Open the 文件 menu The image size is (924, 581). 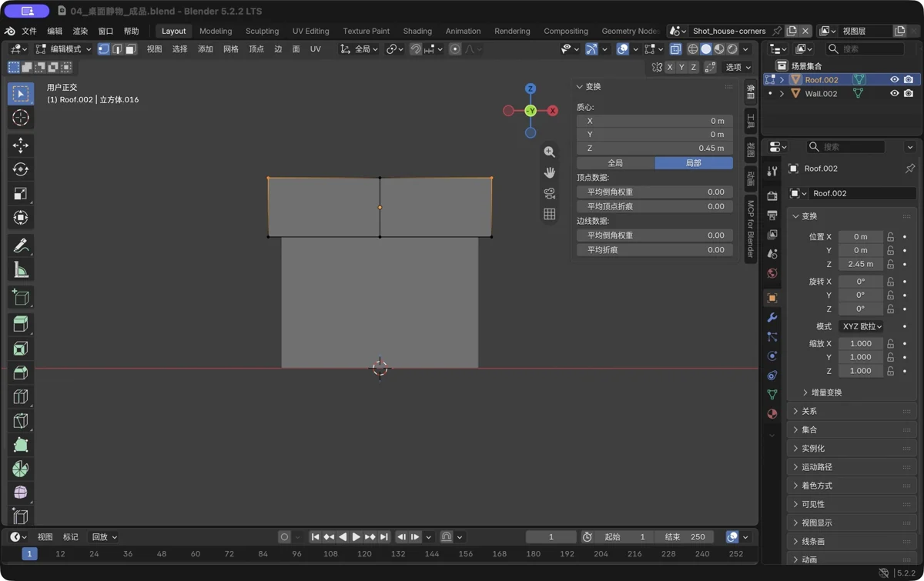coord(29,31)
